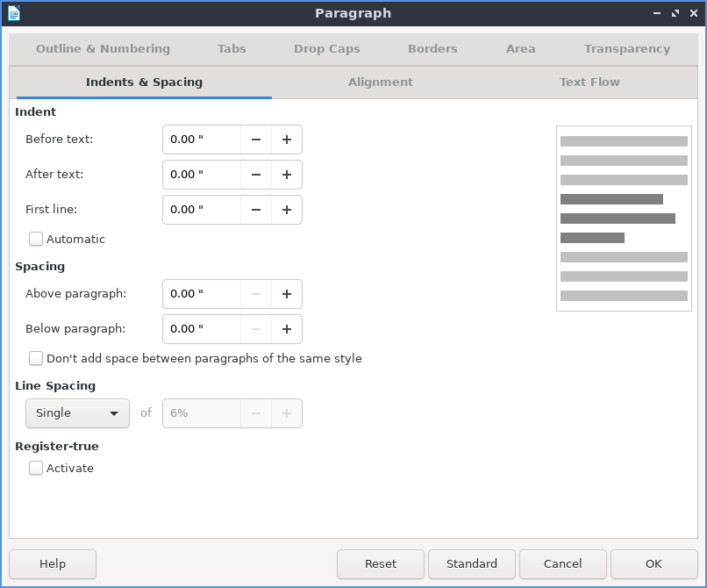Click the paragraph preview thumbnail
Screen dimensions: 707x588
coord(624,219)
